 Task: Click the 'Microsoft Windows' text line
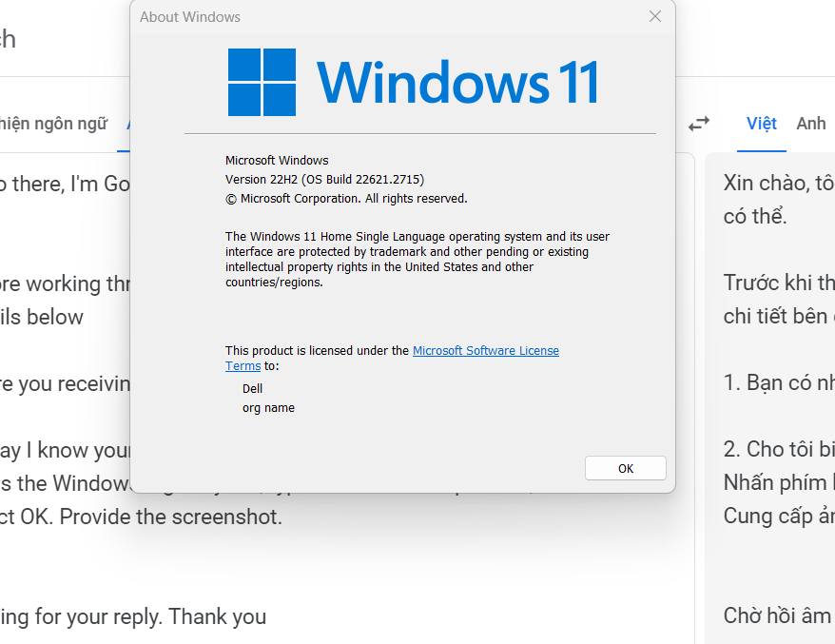(277, 161)
